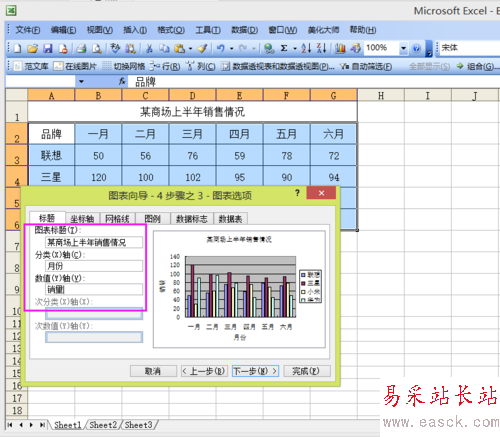Click the dialog's question mark help icon
Image resolution: width=500 pixels, height=437 pixels.
point(297,193)
